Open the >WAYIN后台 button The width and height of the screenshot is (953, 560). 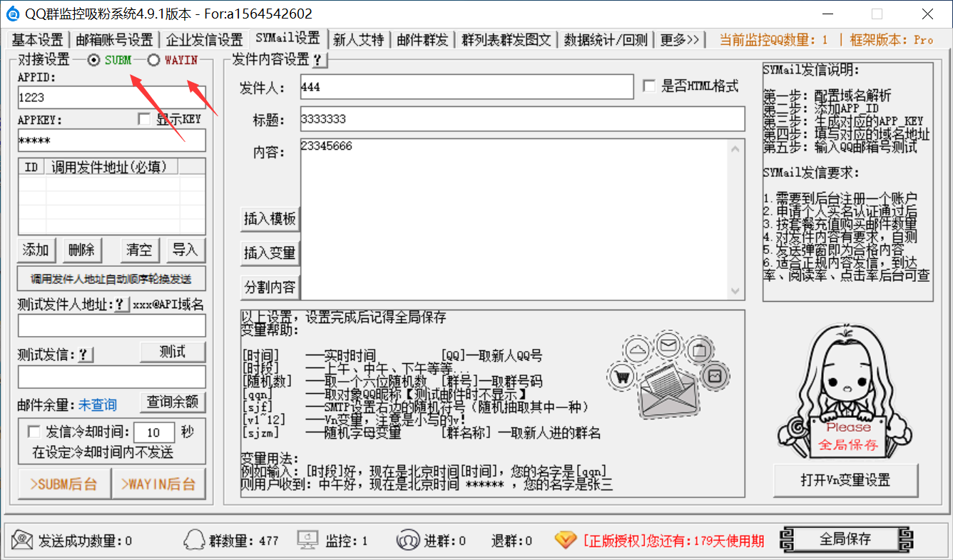(159, 484)
